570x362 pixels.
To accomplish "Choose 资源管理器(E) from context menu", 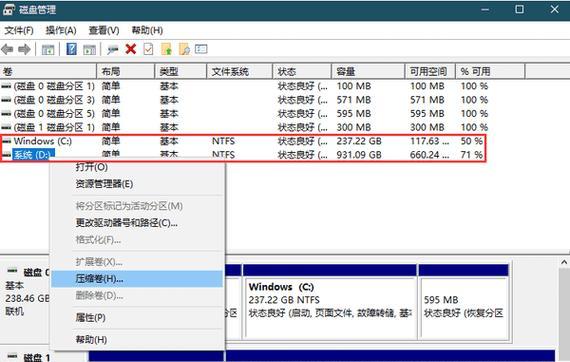I will pyautogui.click(x=138, y=184).
